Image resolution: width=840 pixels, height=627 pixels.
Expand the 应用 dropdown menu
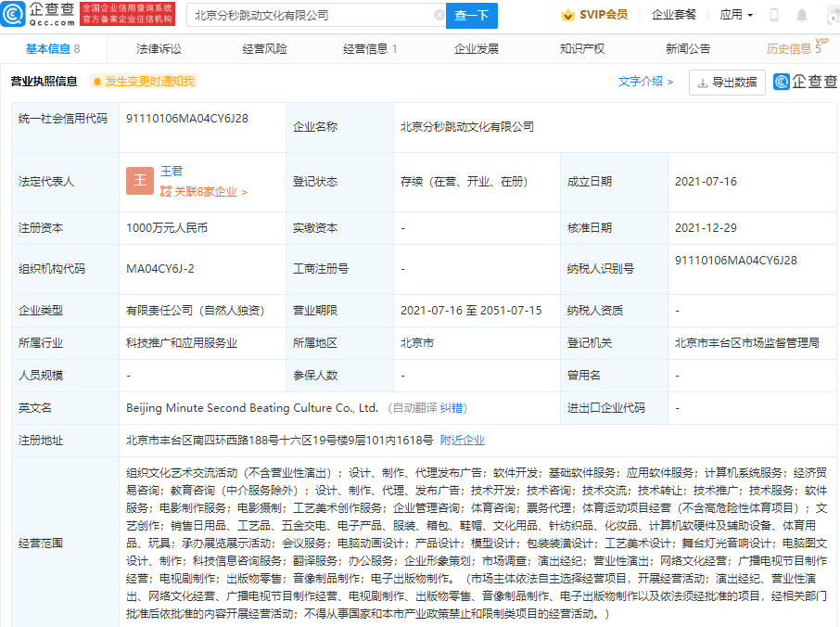click(x=736, y=15)
